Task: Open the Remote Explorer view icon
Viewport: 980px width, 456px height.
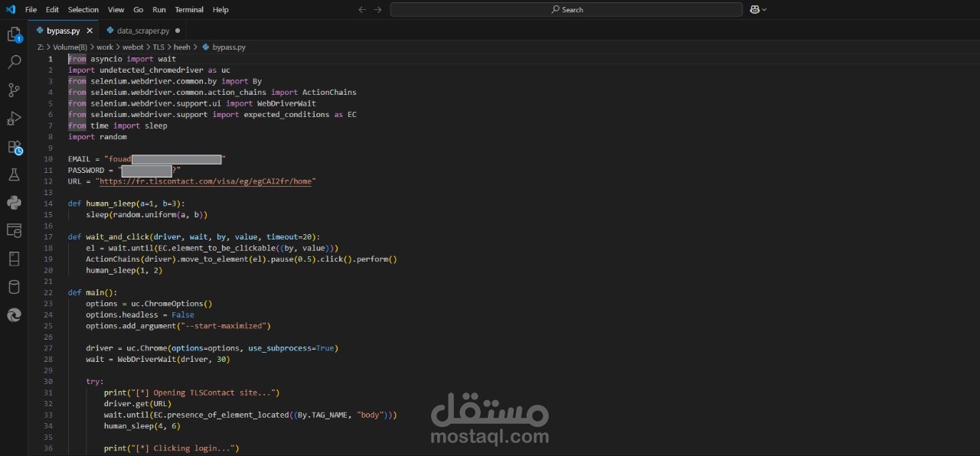Action: (x=14, y=230)
